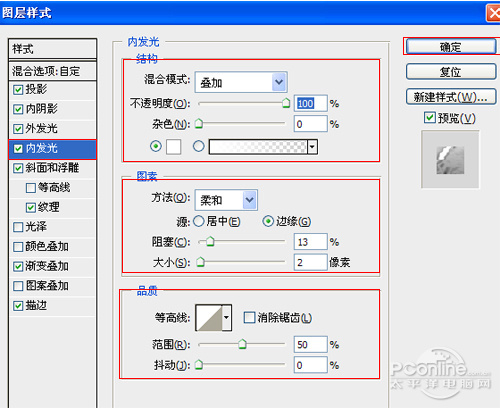Click the 范围(R) slider handle

(x=242, y=344)
